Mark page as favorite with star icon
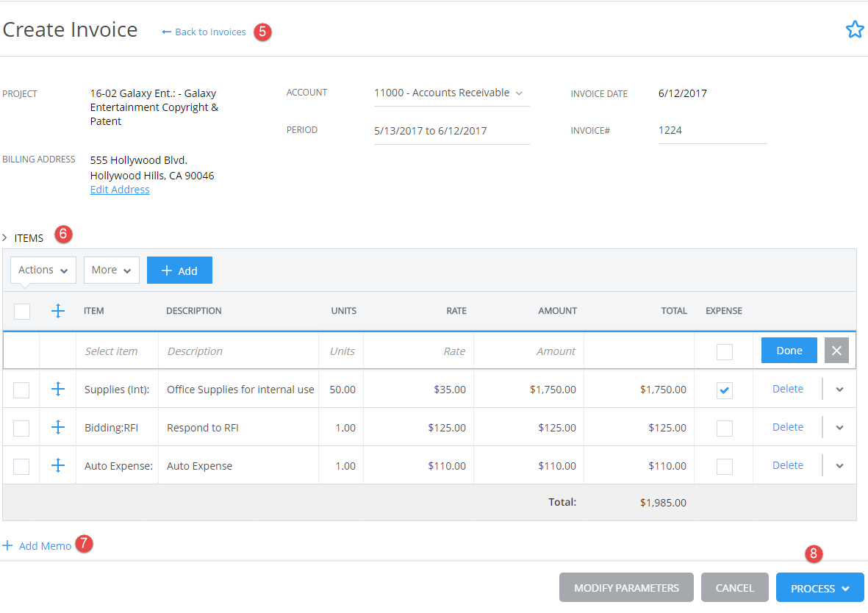The image size is (868, 613). pyautogui.click(x=855, y=29)
